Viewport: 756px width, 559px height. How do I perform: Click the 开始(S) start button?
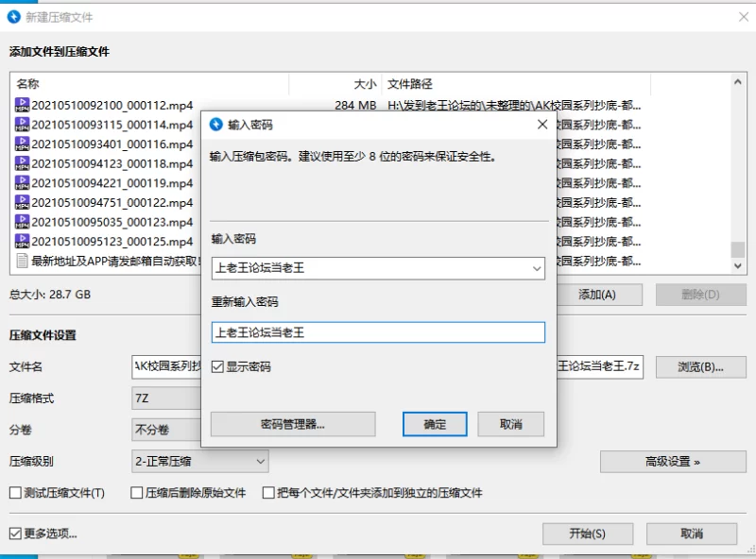click(587, 534)
